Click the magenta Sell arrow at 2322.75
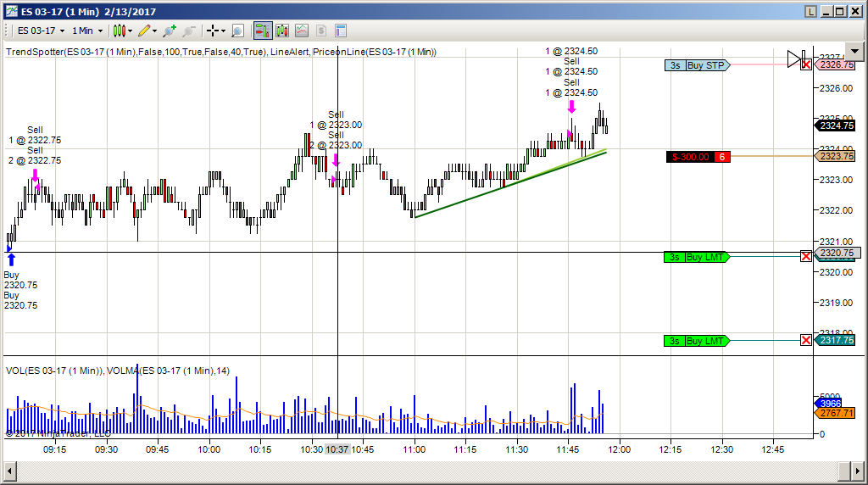The height and width of the screenshot is (485, 868). [36, 176]
